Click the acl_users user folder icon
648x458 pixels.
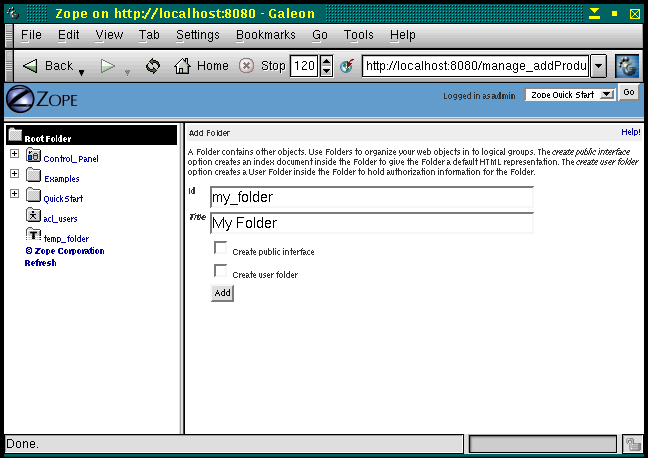33,215
